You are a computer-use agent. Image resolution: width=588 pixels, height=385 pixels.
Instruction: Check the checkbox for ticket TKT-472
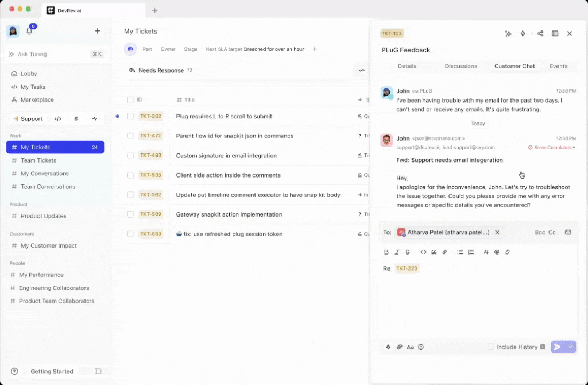130,136
